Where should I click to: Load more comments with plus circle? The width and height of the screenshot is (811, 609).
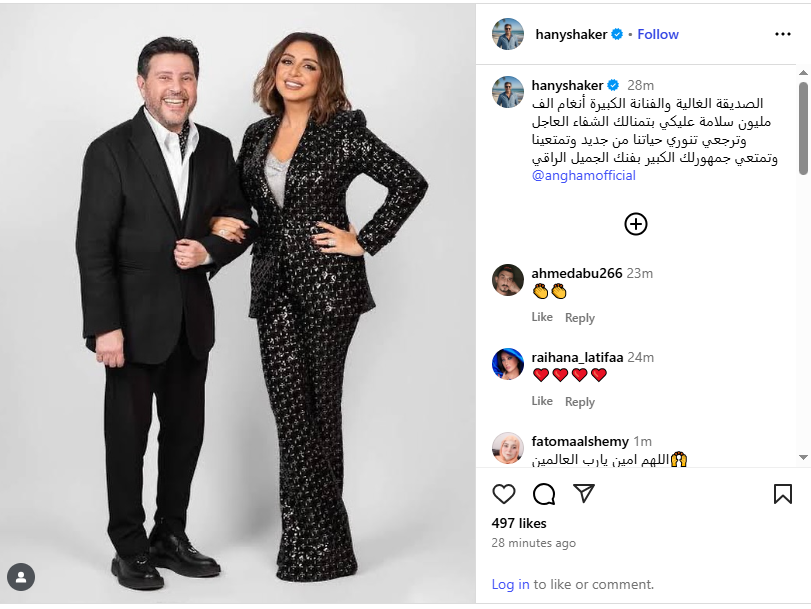(636, 224)
